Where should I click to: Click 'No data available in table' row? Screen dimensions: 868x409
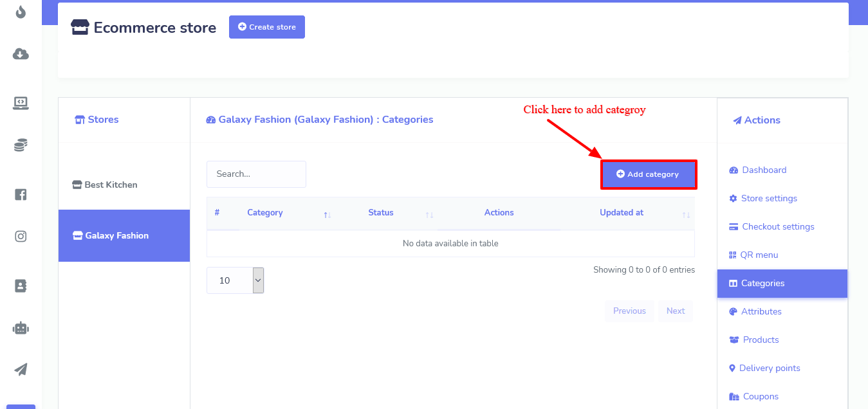pyautogui.click(x=450, y=244)
